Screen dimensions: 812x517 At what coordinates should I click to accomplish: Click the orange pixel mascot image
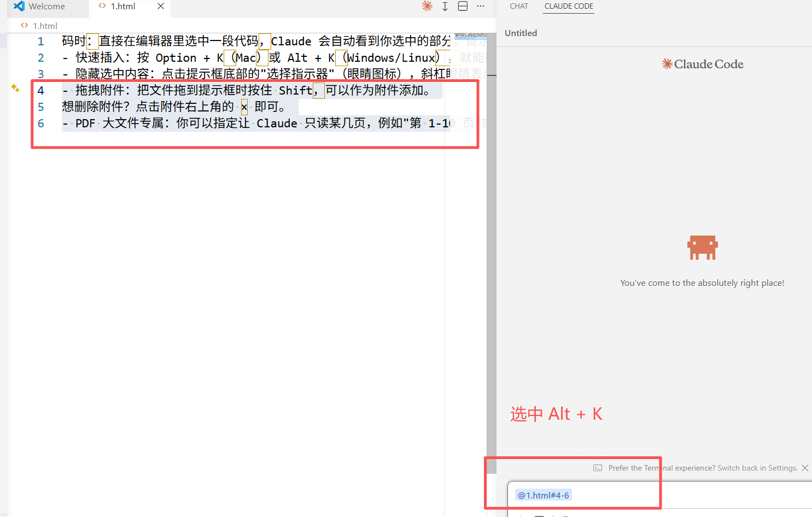click(703, 247)
